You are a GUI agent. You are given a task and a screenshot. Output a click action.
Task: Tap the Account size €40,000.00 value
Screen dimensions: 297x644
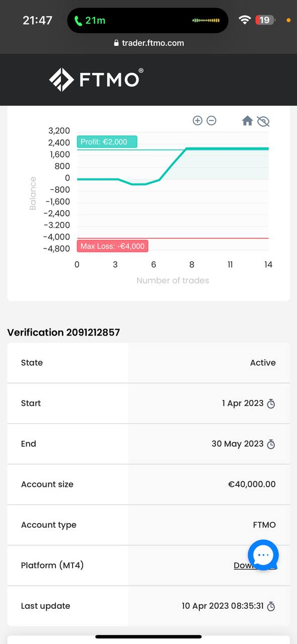[252, 485]
